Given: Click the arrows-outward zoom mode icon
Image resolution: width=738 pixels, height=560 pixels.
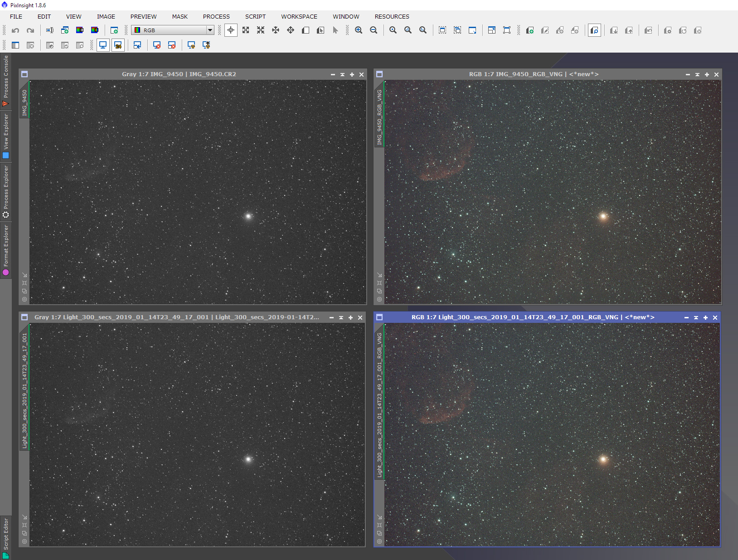Looking at the screenshot, I should click(246, 30).
